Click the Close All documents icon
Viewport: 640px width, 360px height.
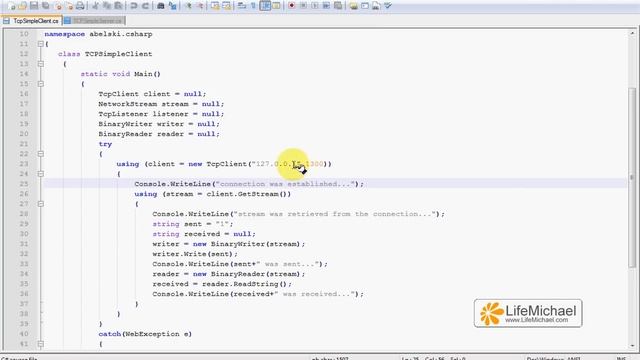click(69, 6)
